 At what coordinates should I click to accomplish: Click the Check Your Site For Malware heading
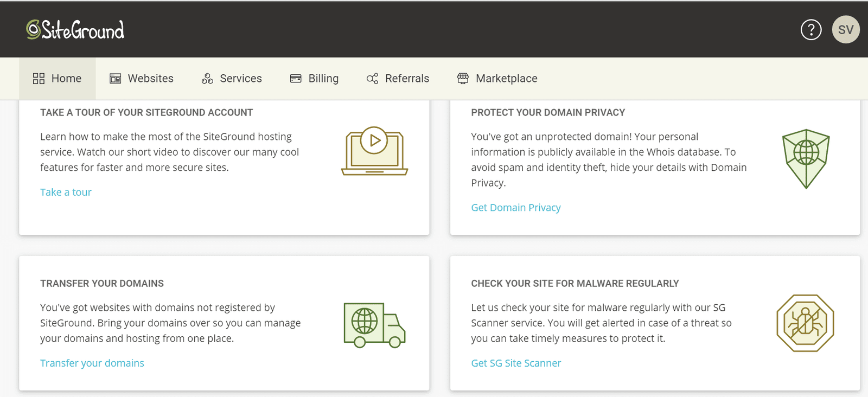(575, 284)
